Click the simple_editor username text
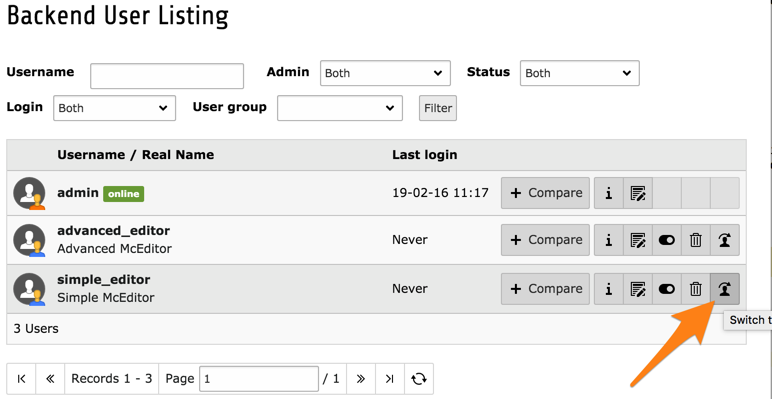 pos(104,280)
